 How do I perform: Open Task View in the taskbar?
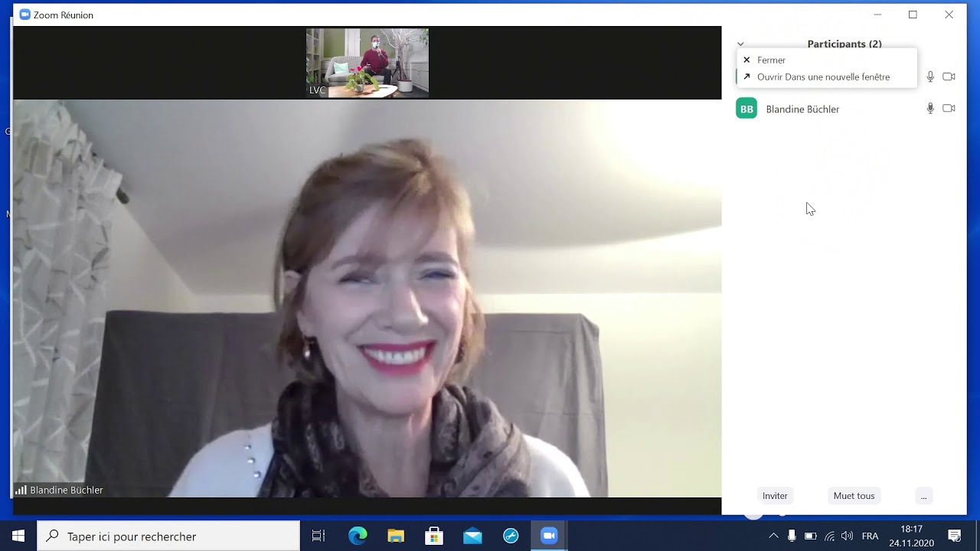click(318, 536)
